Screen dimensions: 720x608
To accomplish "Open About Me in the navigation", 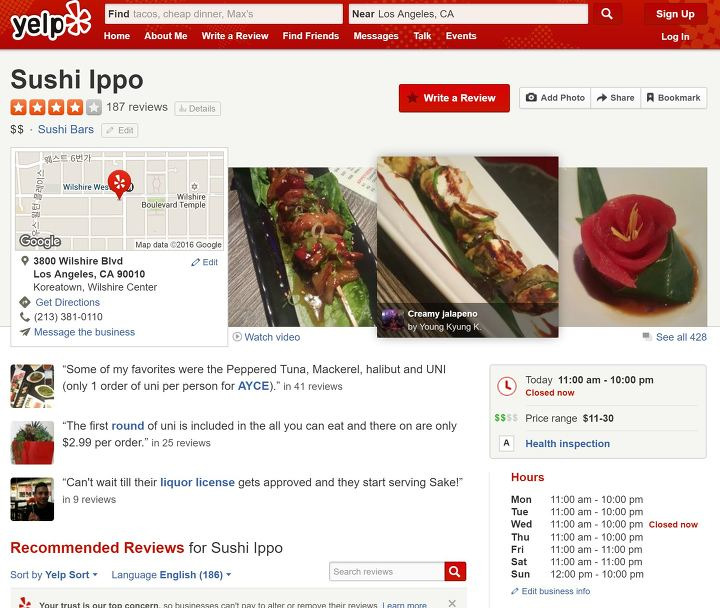I will pos(166,36).
